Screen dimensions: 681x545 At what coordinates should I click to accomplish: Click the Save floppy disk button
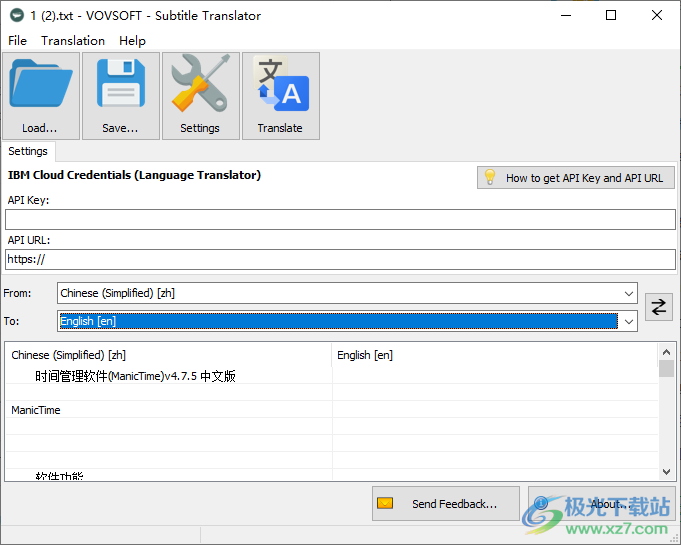click(x=121, y=96)
